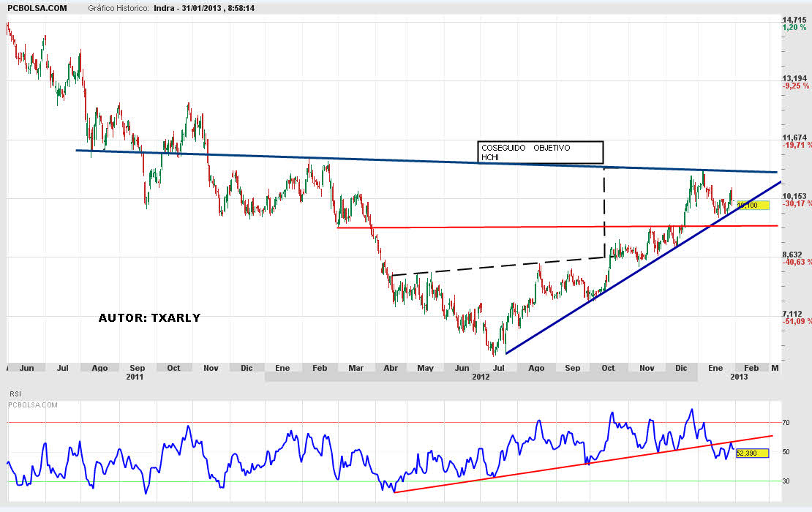The image size is (812, 512).
Task: Click the Mar month marker on time axis
Action: [x=356, y=368]
